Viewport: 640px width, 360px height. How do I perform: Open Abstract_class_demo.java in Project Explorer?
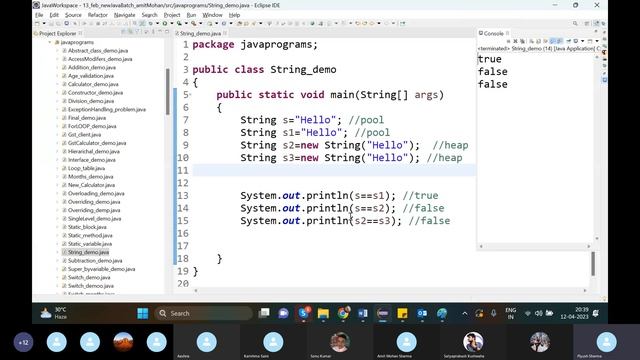(98, 51)
